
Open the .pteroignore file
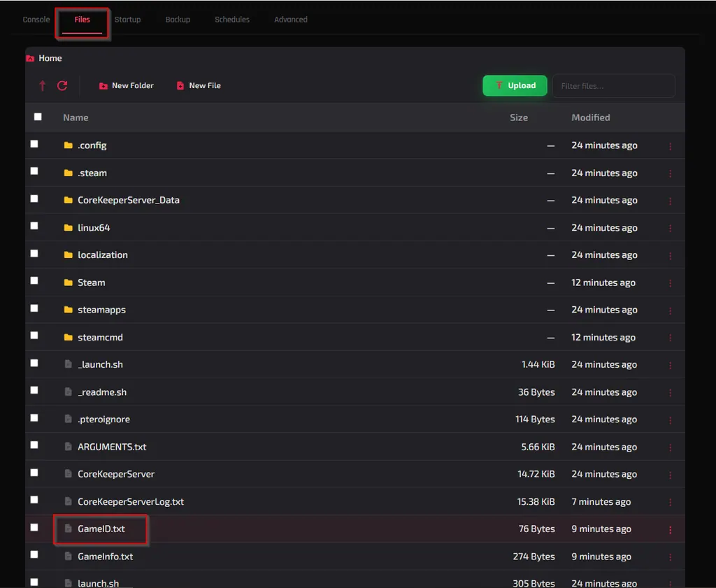point(103,419)
